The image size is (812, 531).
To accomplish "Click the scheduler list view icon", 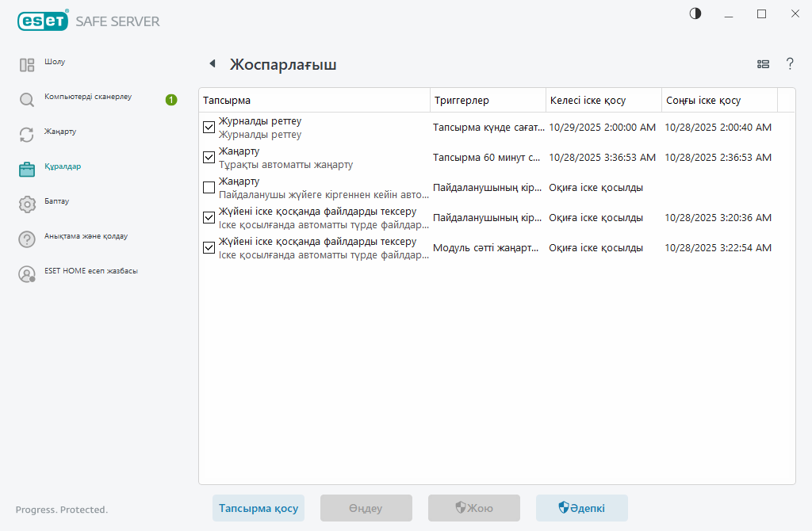I will click(764, 64).
